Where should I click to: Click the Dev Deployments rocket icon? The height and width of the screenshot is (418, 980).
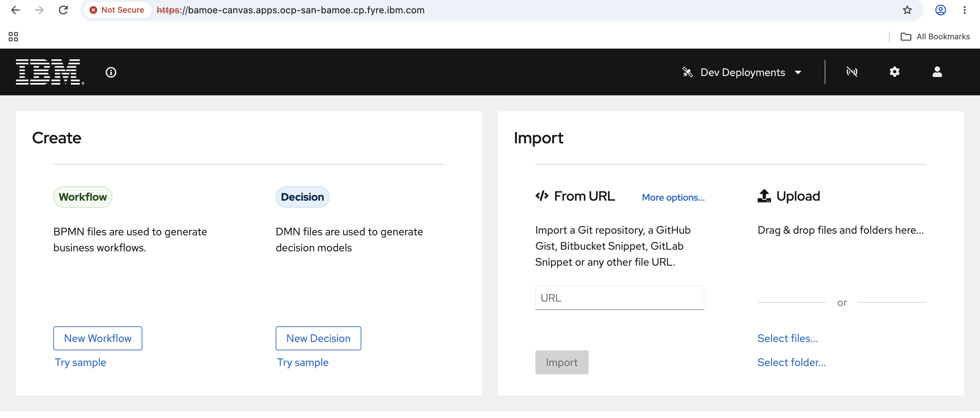pos(687,72)
